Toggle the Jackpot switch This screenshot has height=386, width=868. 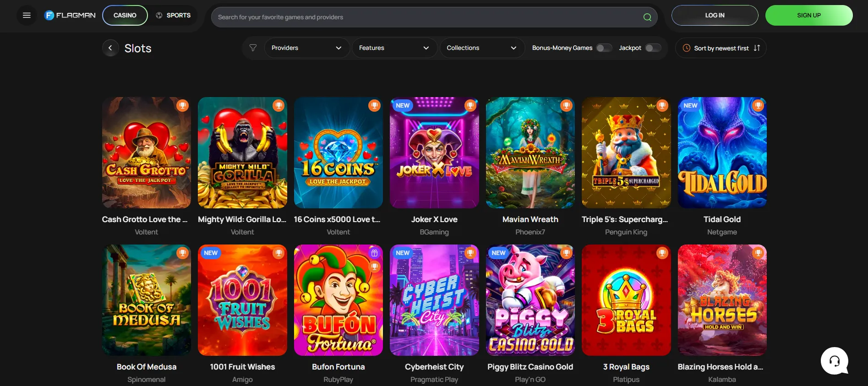click(x=653, y=48)
